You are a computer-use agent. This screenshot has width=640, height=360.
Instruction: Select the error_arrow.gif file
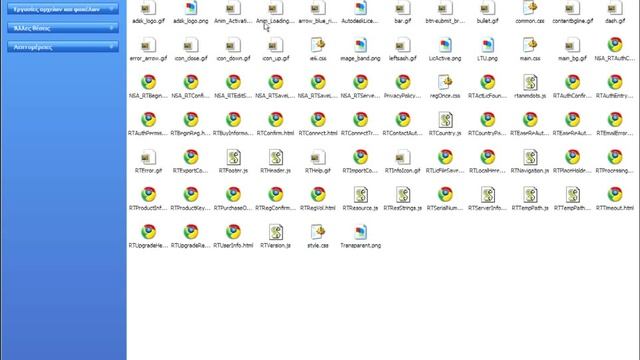point(149,45)
